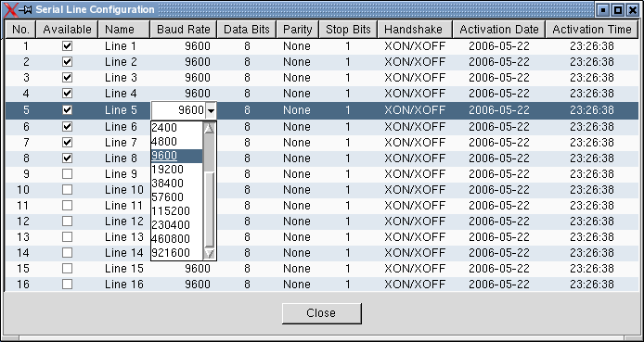
Task: Click activation time 23:26:38 of Line 7
Action: click(x=592, y=143)
